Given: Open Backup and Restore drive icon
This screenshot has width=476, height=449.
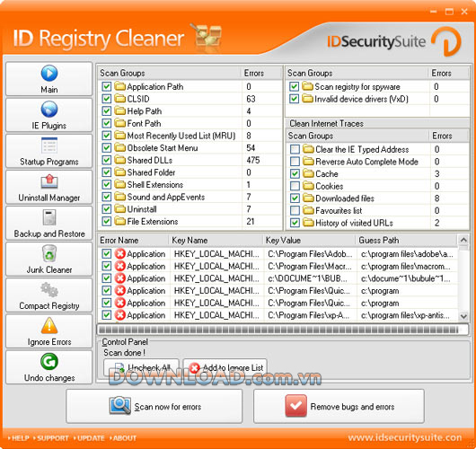Looking at the screenshot, I should tap(49, 217).
